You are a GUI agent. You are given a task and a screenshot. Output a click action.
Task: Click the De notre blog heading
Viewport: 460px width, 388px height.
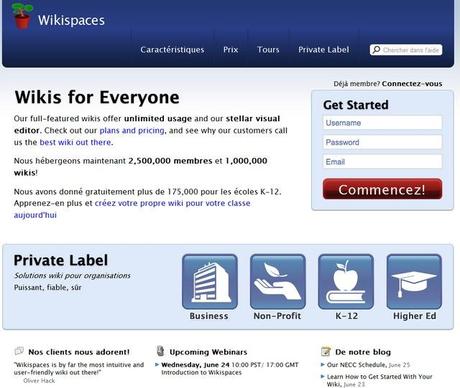coord(363,352)
